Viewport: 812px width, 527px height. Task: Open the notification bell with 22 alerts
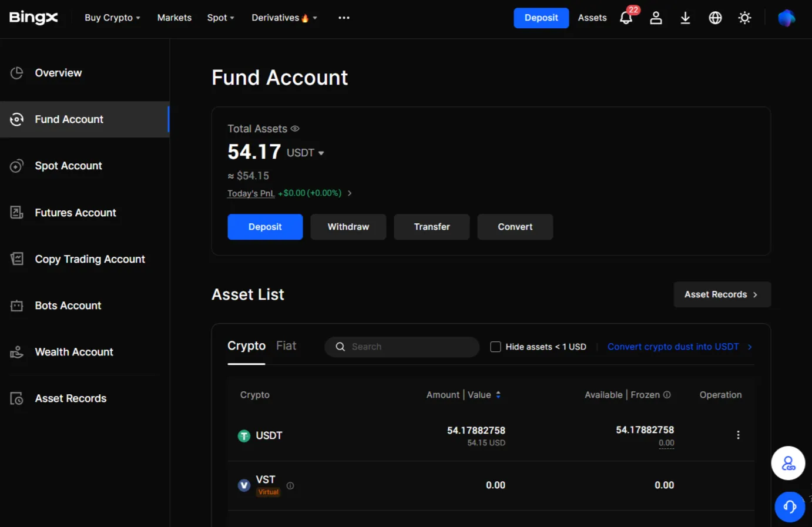click(x=626, y=18)
